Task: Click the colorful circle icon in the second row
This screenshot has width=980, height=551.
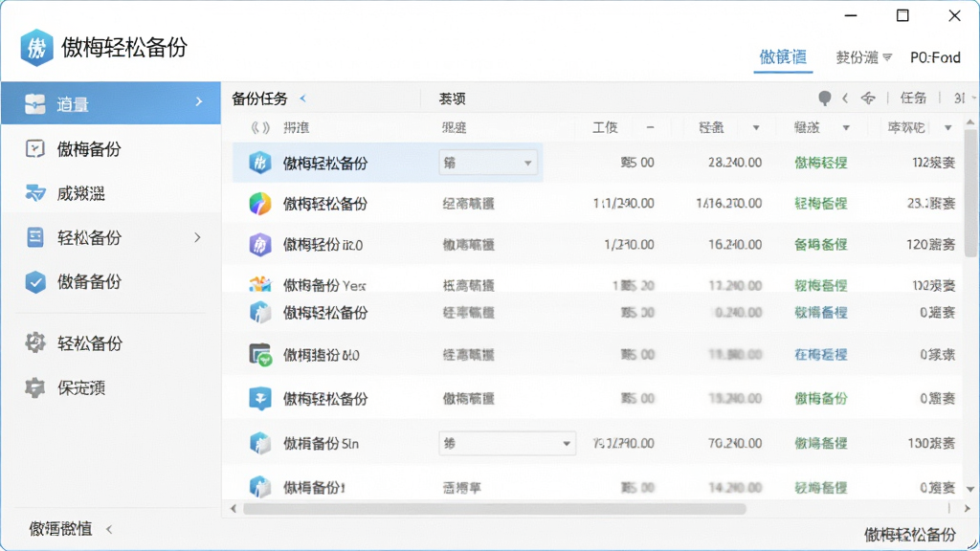Action: (260, 204)
